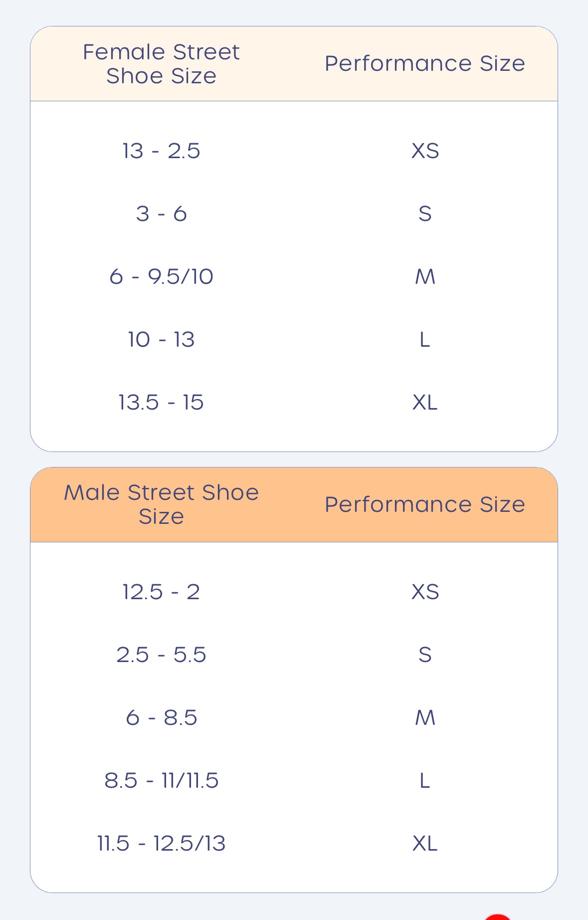Select the Female Street Shoe Size header

pos(161,64)
